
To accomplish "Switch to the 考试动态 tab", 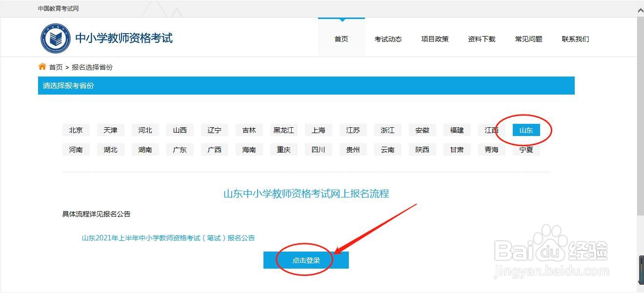I will pyautogui.click(x=388, y=39).
